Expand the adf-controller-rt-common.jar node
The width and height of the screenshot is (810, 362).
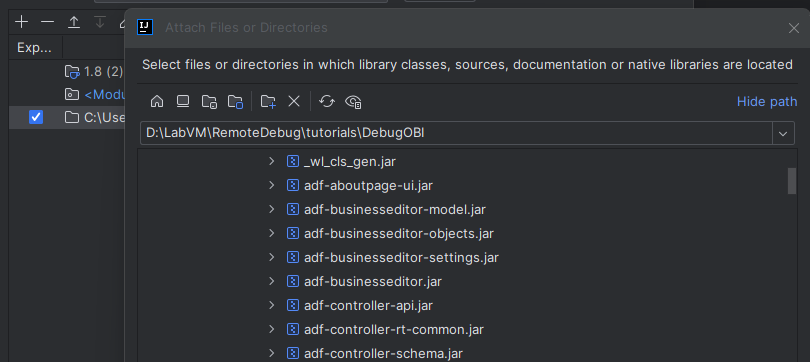point(271,329)
